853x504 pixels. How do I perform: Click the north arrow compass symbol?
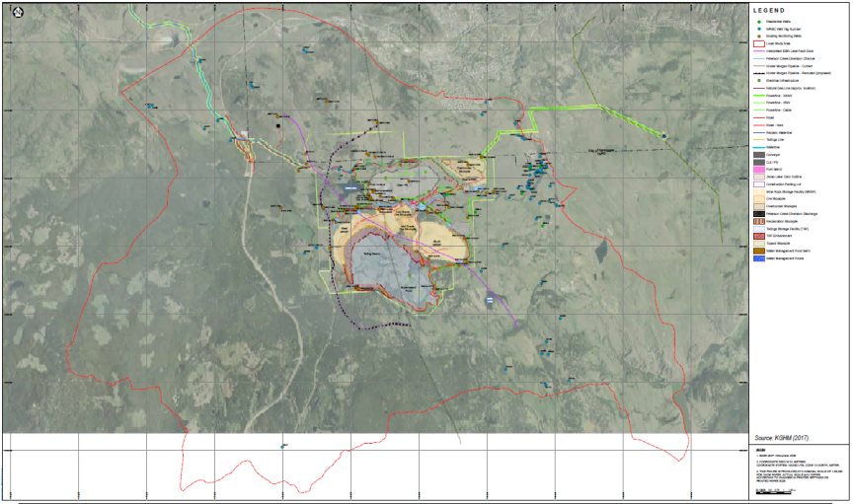coord(16,11)
